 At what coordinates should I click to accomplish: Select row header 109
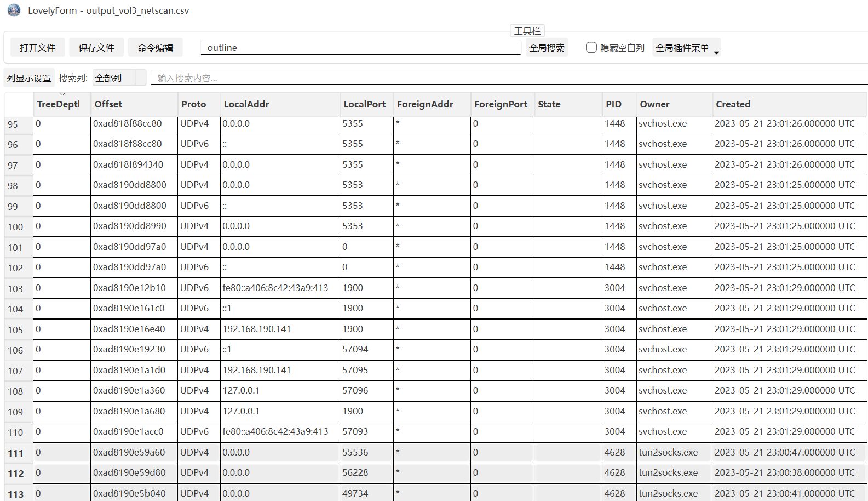(19, 412)
